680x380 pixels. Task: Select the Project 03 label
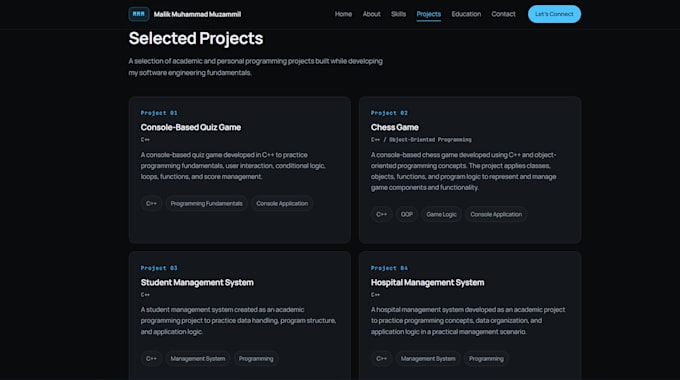(159, 268)
